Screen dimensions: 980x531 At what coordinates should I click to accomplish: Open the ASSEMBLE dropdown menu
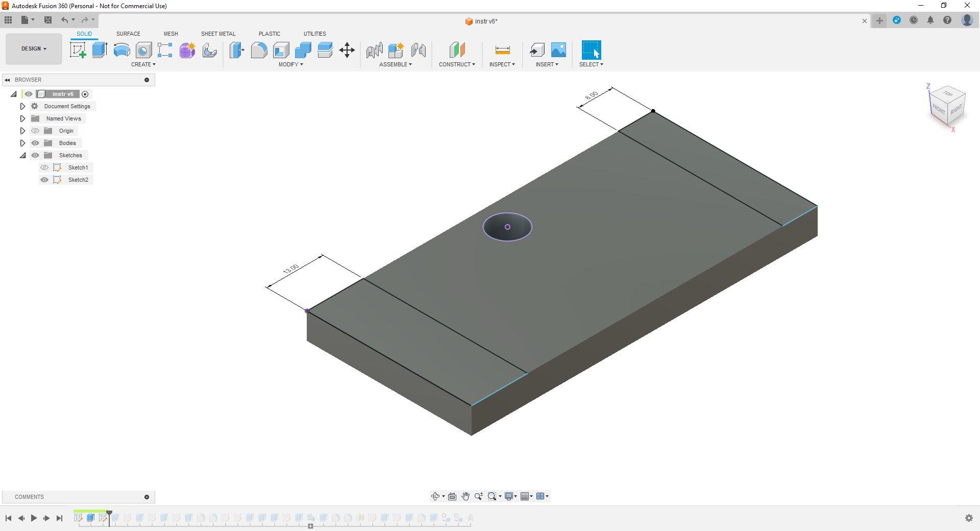click(x=396, y=64)
